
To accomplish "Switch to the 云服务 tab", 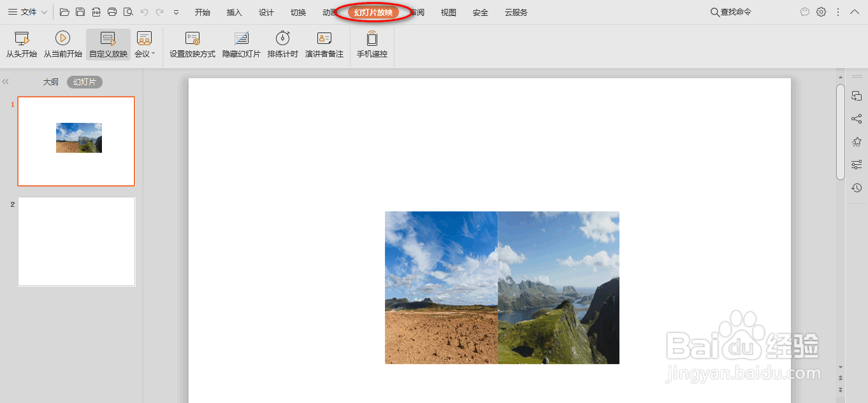I will coord(516,13).
